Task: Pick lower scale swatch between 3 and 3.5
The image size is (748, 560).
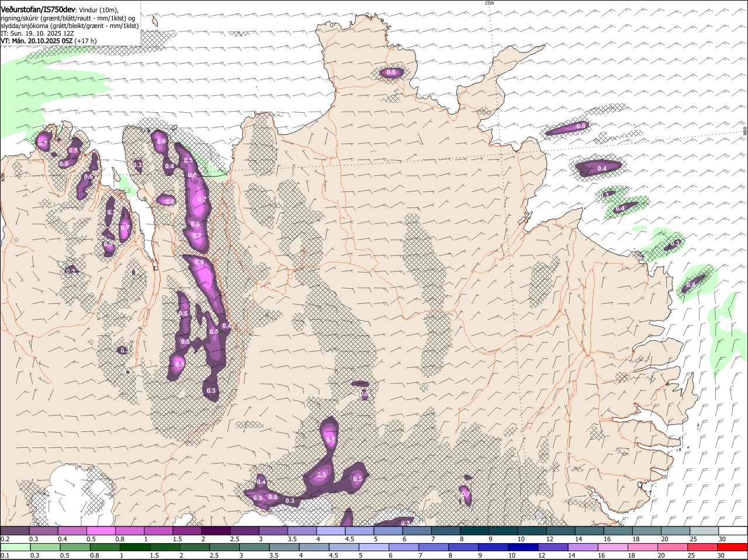Action: [256, 547]
